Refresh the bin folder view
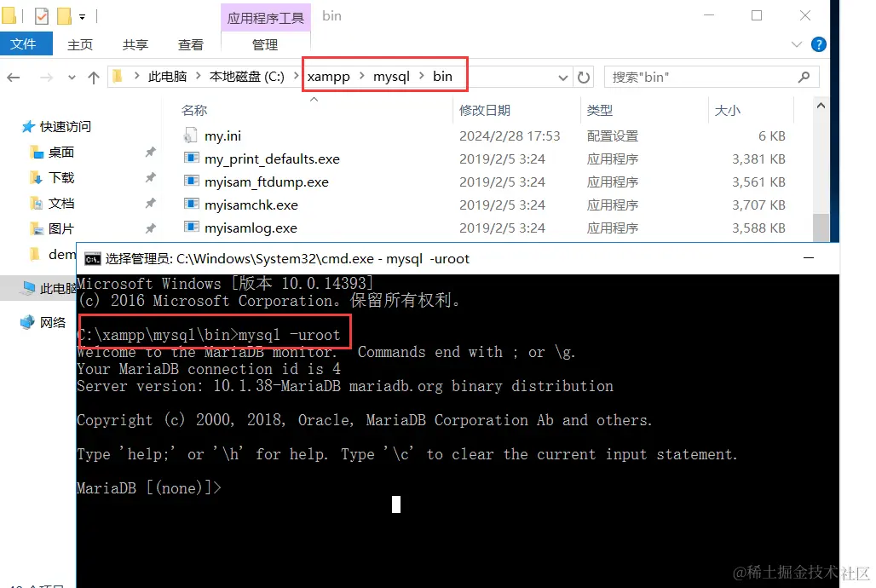Viewport: 876px width, 588px height. tap(583, 78)
